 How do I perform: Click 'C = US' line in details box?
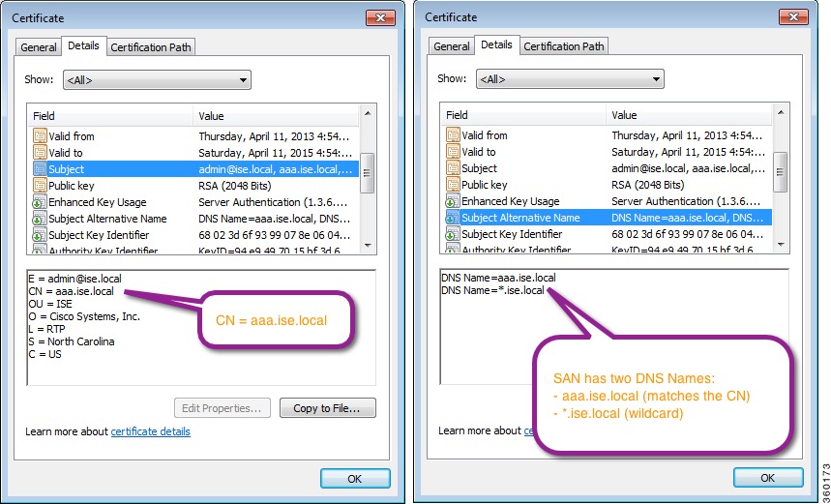point(45,354)
